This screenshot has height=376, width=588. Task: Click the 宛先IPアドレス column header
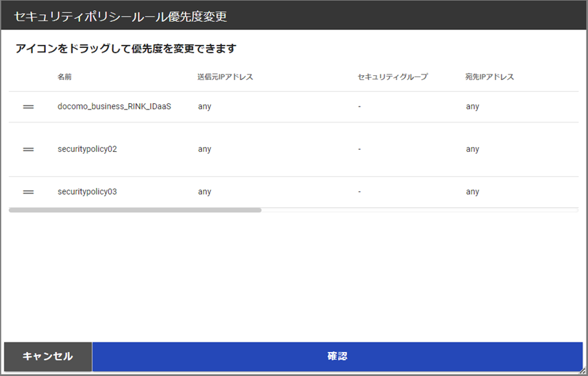(x=489, y=77)
